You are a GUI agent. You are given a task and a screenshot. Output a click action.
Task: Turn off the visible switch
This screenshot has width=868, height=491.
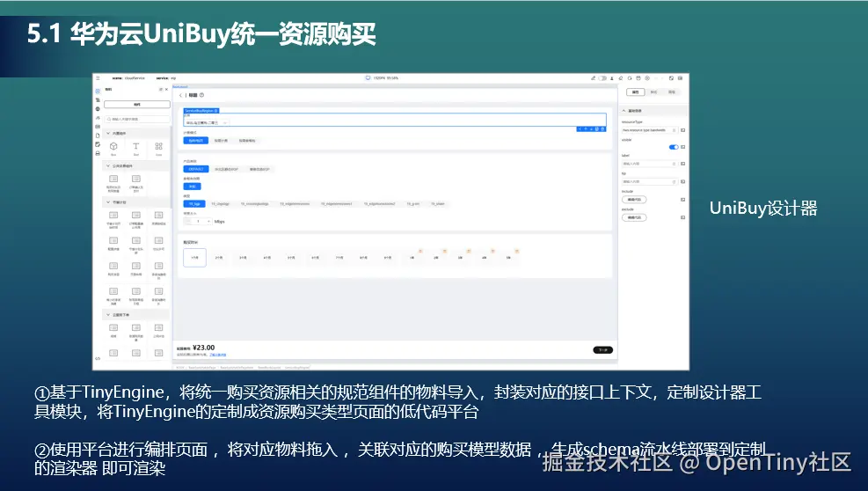[674, 147]
